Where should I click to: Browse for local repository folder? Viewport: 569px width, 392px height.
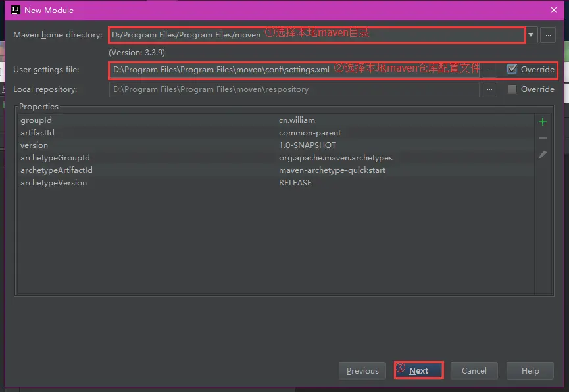click(x=489, y=89)
